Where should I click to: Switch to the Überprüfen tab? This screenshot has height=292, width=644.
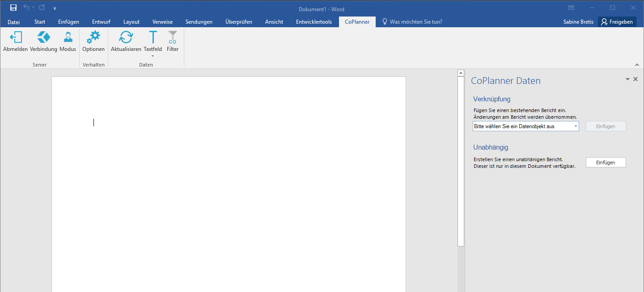[x=239, y=22]
